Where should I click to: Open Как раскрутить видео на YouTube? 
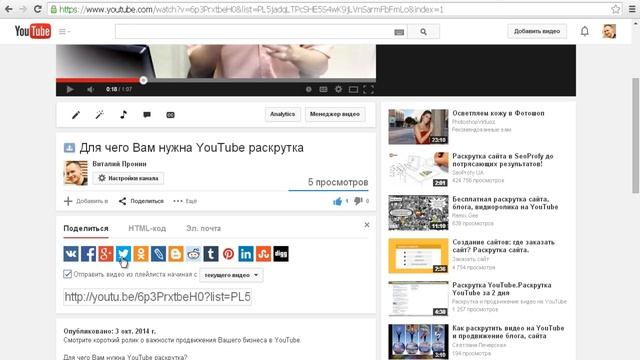[508, 332]
